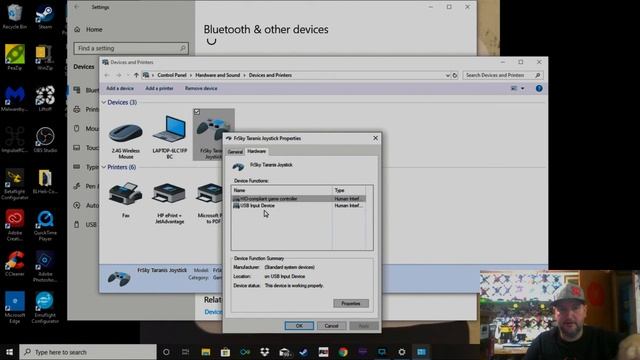This screenshot has width=640, height=360.
Task: Open Adobe Creative Cloud desktop icon
Action: [x=15, y=225]
